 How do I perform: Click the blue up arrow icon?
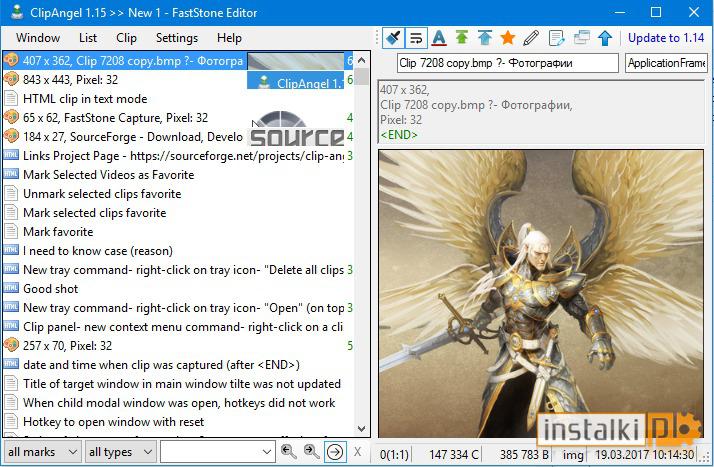pyautogui.click(x=605, y=38)
